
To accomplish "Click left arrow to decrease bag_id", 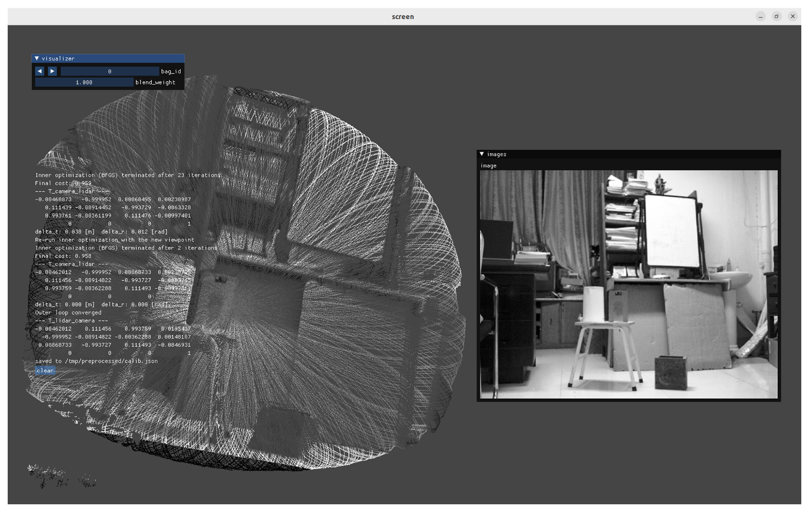I will (40, 71).
